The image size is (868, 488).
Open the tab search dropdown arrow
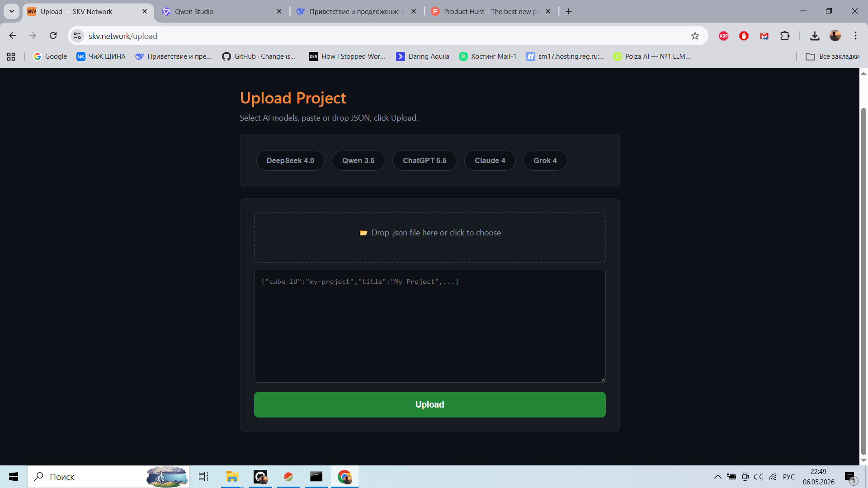click(x=12, y=12)
